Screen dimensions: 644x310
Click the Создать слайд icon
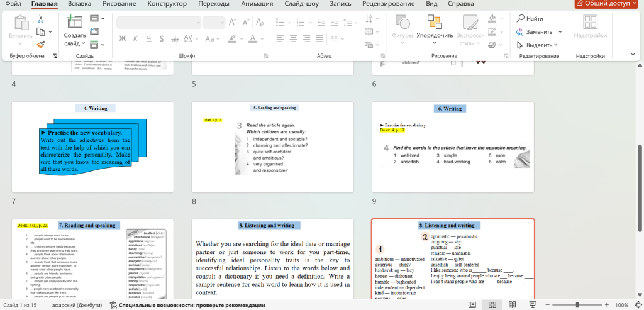click(x=74, y=23)
